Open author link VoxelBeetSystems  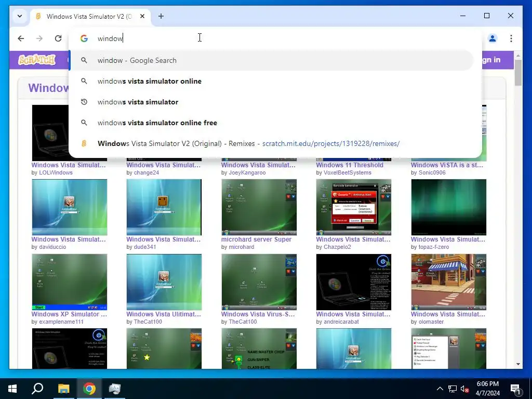click(348, 172)
